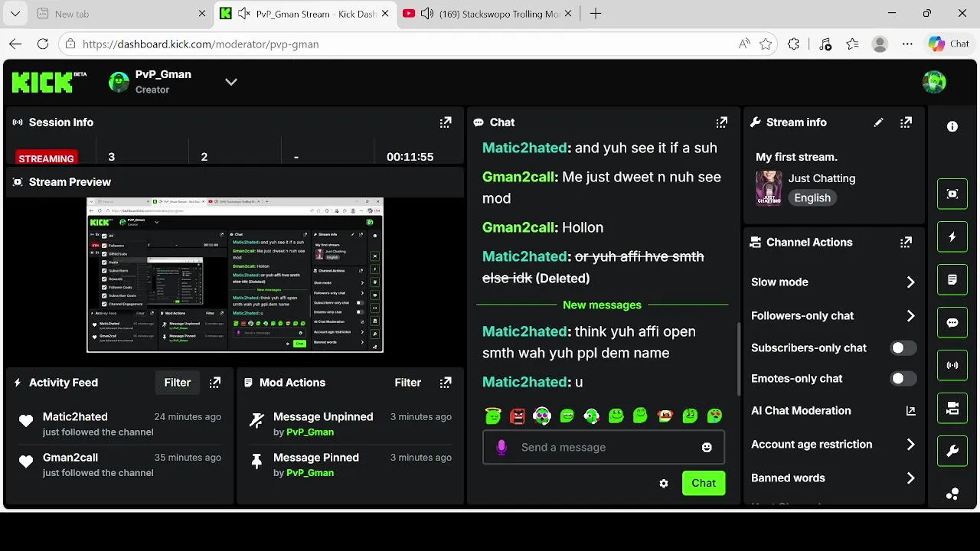
Task: Open browser extensions puzzle icon
Action: 794,44
